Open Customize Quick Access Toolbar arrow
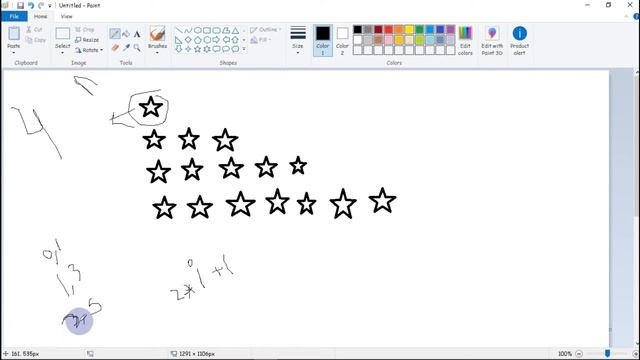The image size is (640, 360). tap(50, 6)
